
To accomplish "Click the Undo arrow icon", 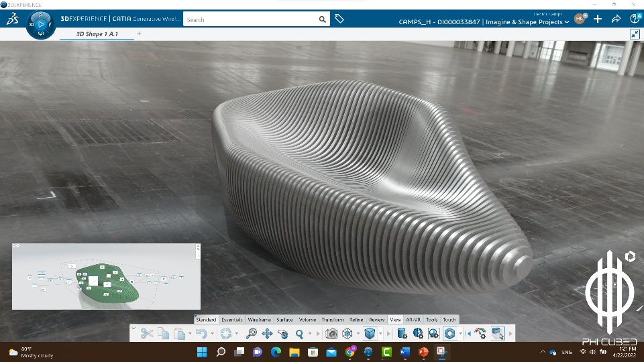I will (201, 333).
